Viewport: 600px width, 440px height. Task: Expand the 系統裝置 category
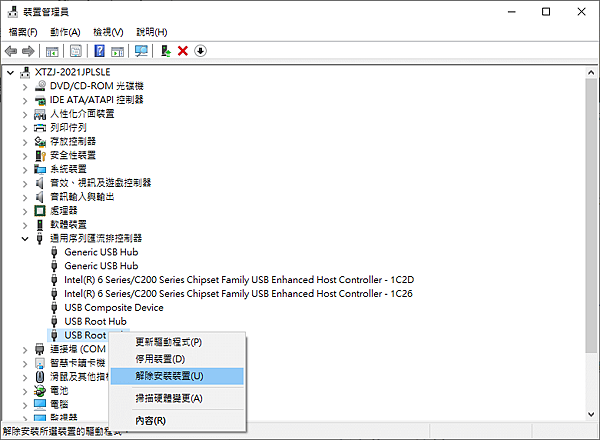[25, 170]
